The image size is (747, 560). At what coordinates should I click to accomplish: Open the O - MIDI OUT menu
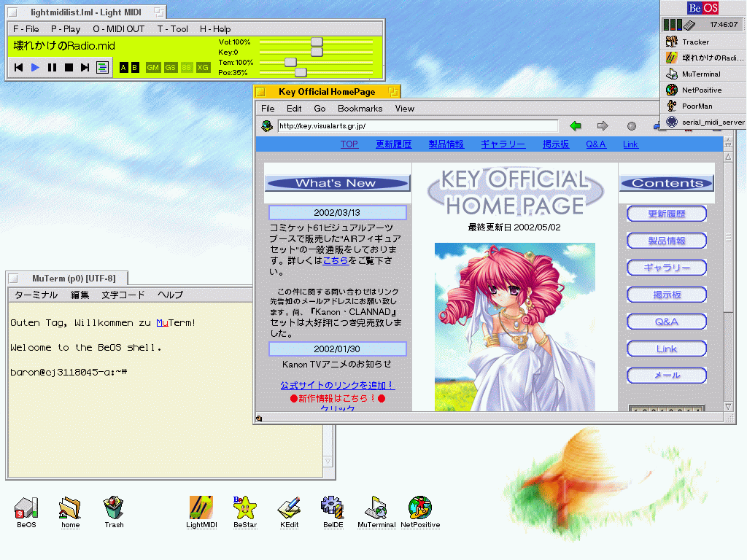click(x=119, y=29)
